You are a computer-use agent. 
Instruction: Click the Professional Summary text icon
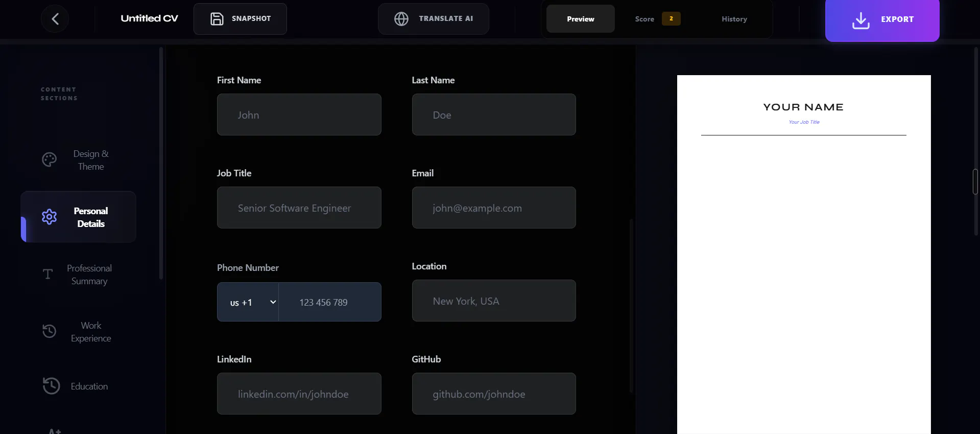point(48,275)
